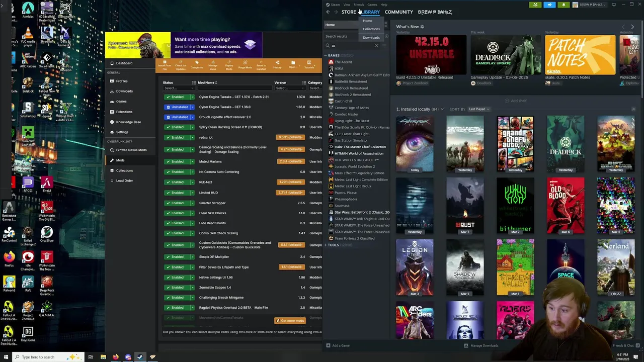Open status arrow menu for Clear Skill Checks

[x=192, y=213]
